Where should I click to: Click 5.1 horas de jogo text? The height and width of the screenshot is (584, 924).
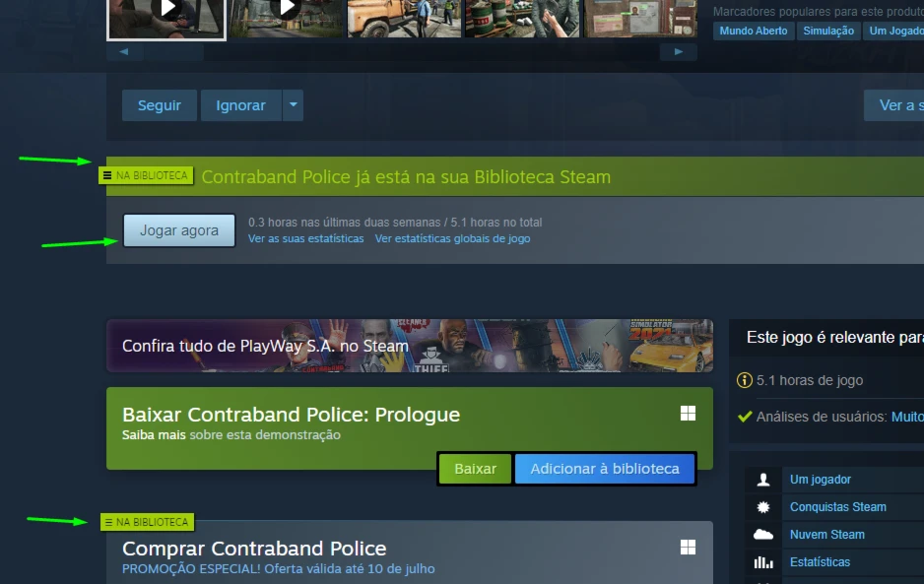coord(810,380)
